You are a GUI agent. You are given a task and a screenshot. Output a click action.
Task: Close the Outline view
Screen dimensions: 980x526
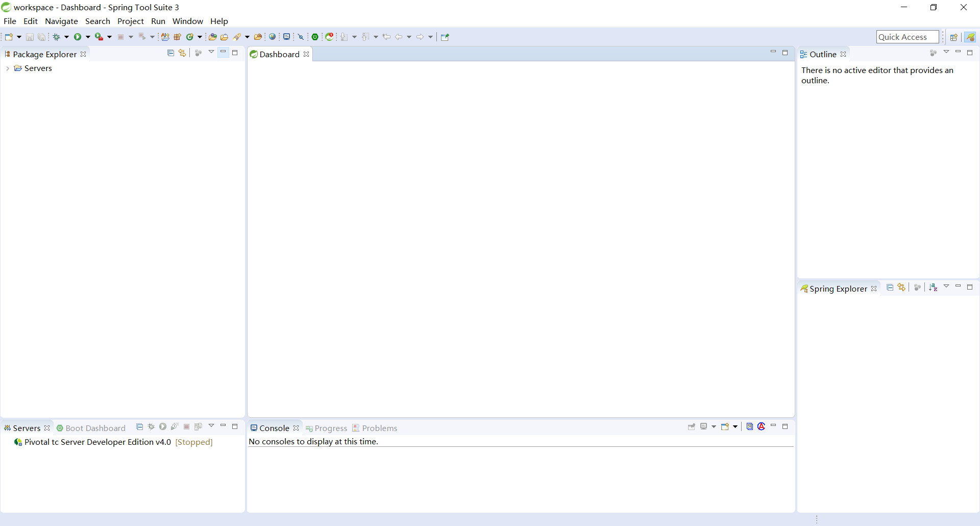point(843,54)
